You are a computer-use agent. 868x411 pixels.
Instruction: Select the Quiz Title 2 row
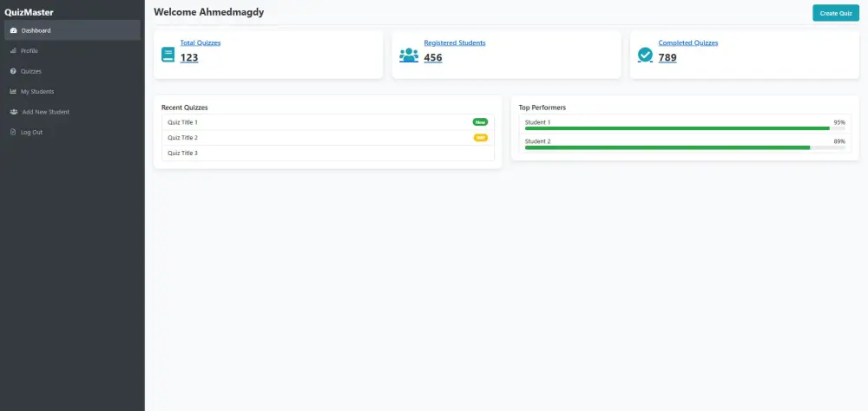coord(328,138)
